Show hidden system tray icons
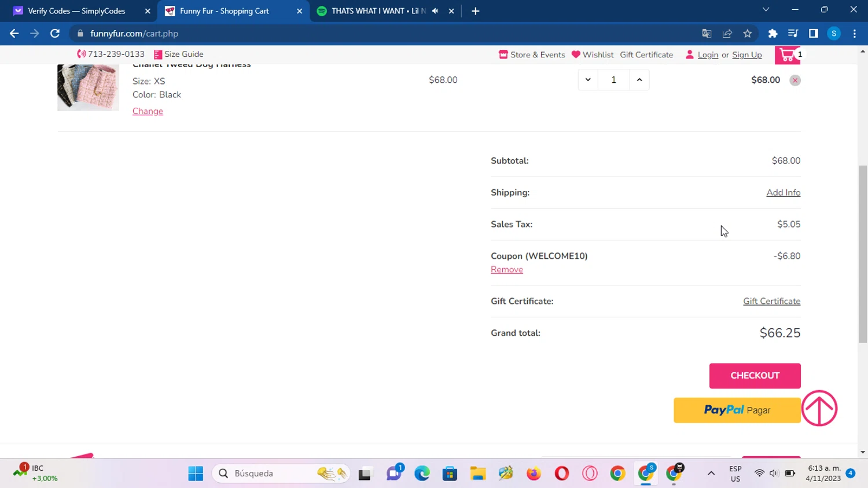Viewport: 868px width, 488px height. click(x=711, y=474)
